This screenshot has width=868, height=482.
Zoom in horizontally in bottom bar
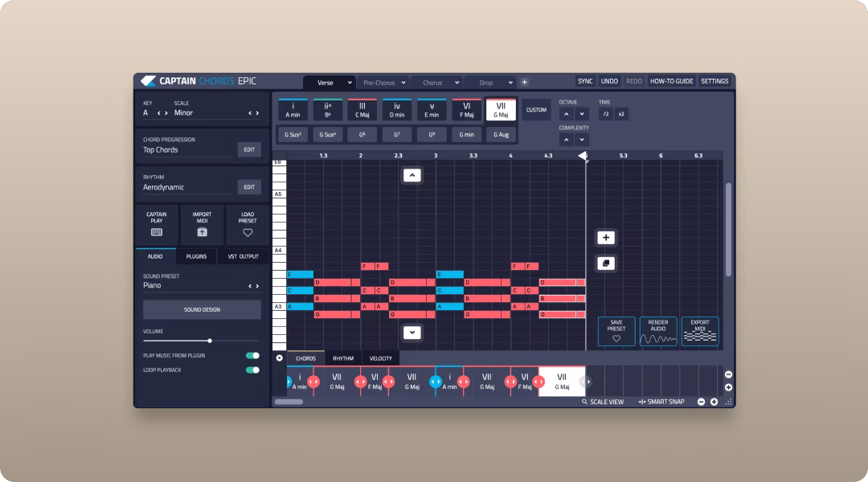pos(714,402)
